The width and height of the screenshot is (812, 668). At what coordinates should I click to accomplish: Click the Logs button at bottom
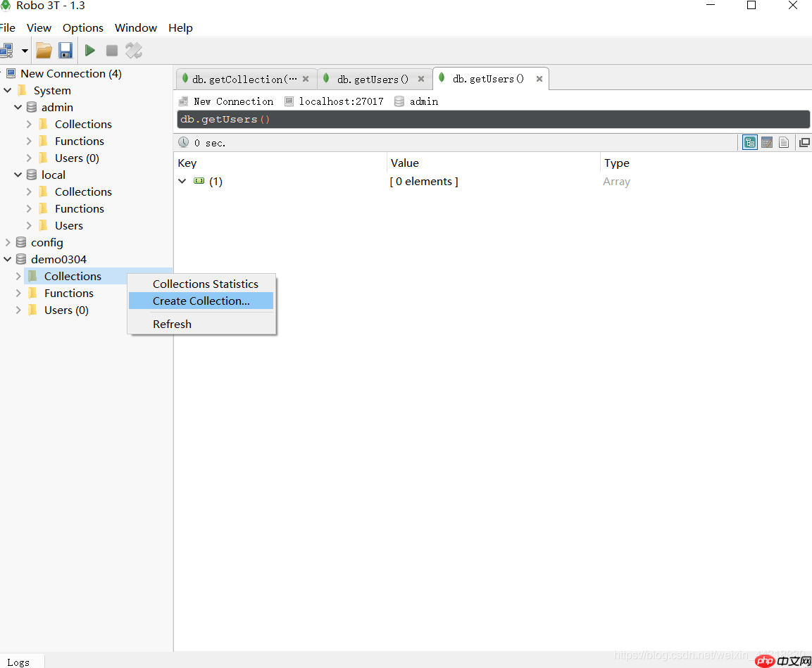19,662
